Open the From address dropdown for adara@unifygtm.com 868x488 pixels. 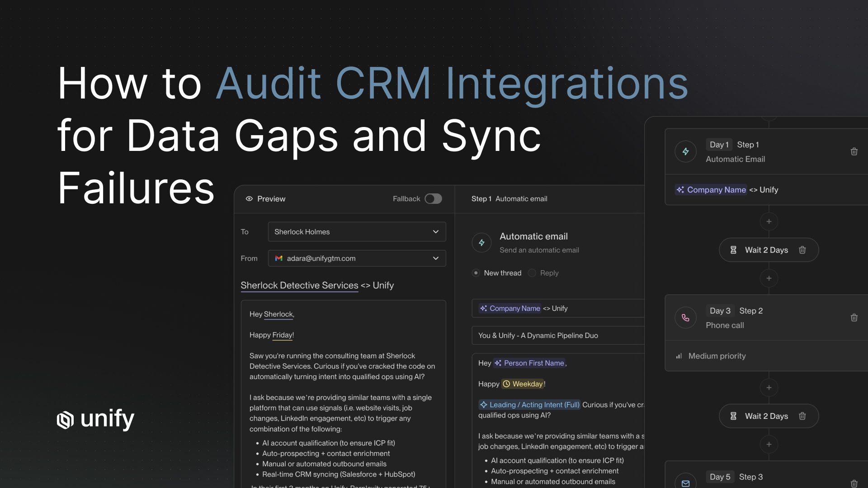coord(435,258)
